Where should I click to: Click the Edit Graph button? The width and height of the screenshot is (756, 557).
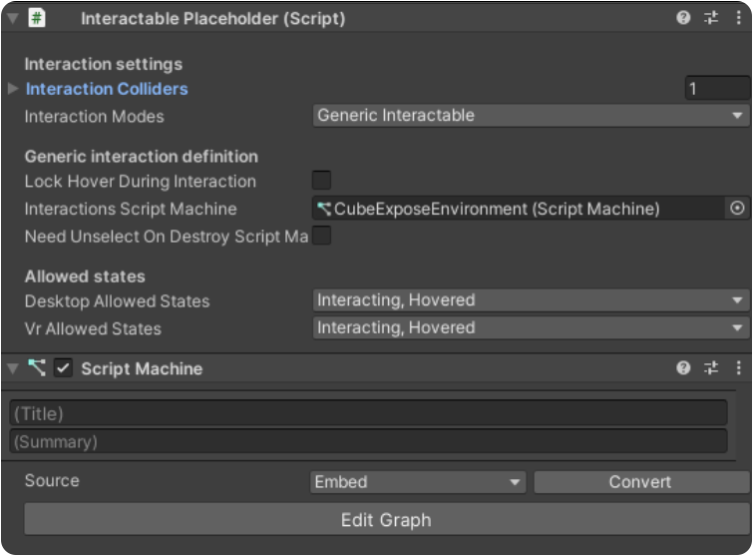click(386, 520)
